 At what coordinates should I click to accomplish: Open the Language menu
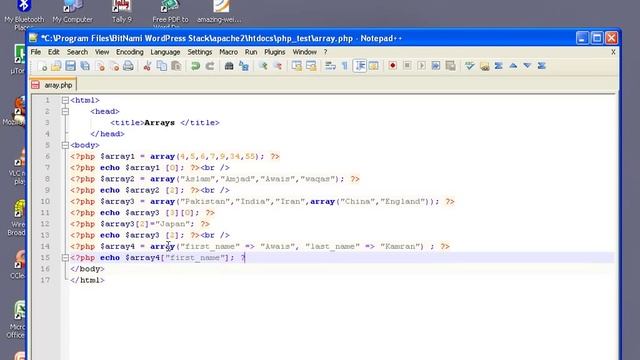[x=165, y=52]
